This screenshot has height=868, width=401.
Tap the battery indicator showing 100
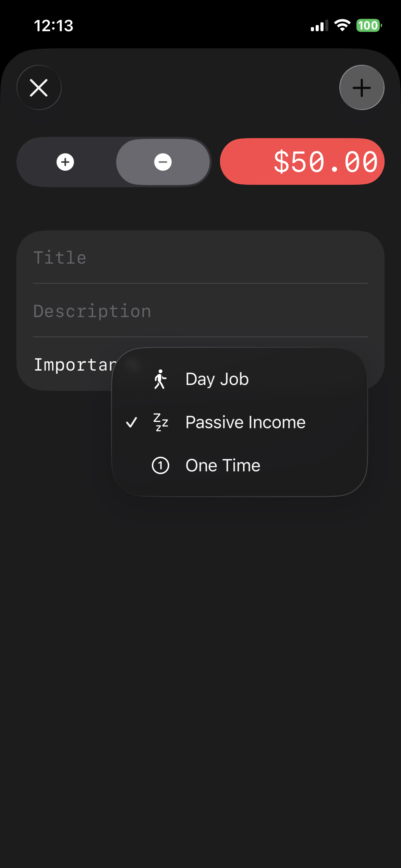369,25
